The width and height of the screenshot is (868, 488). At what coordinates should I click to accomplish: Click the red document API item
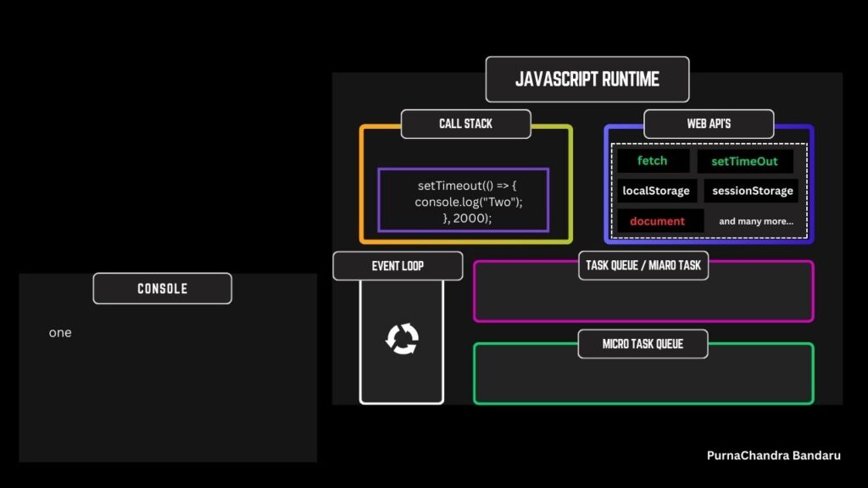click(x=657, y=221)
